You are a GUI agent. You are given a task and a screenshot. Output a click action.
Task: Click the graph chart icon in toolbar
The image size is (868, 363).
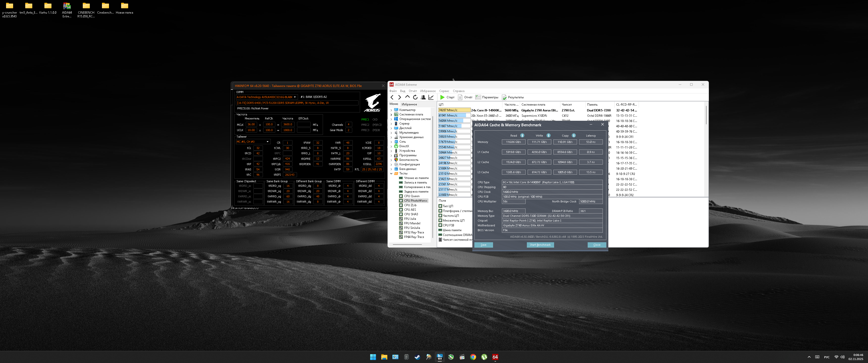tap(431, 97)
